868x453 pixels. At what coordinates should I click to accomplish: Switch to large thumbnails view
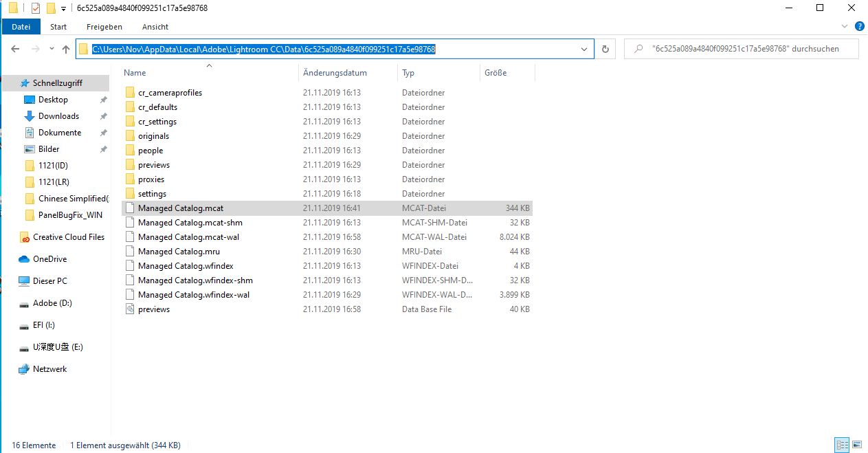tap(857, 445)
